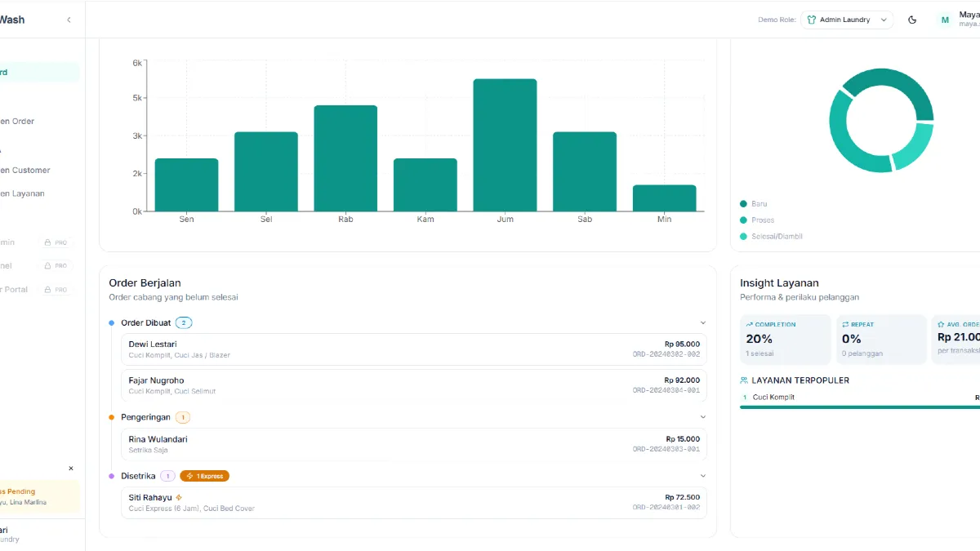Click the shirt icon in role selector

click(x=811, y=20)
